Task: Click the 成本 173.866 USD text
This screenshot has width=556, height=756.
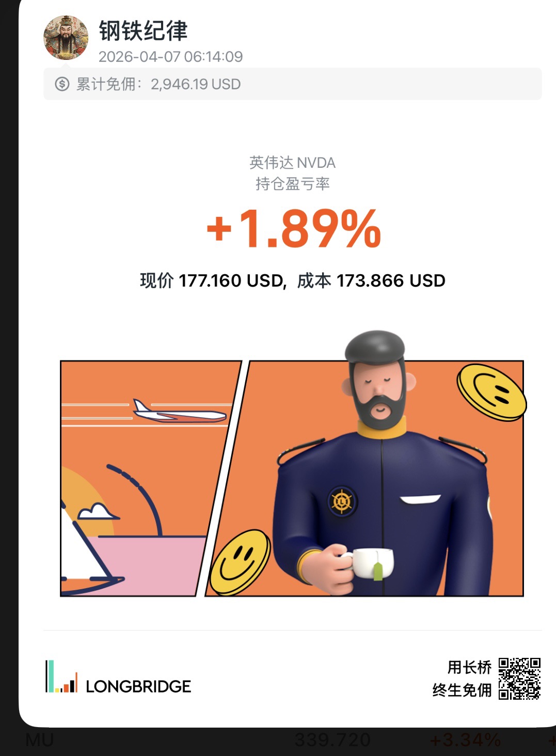Action: [371, 280]
